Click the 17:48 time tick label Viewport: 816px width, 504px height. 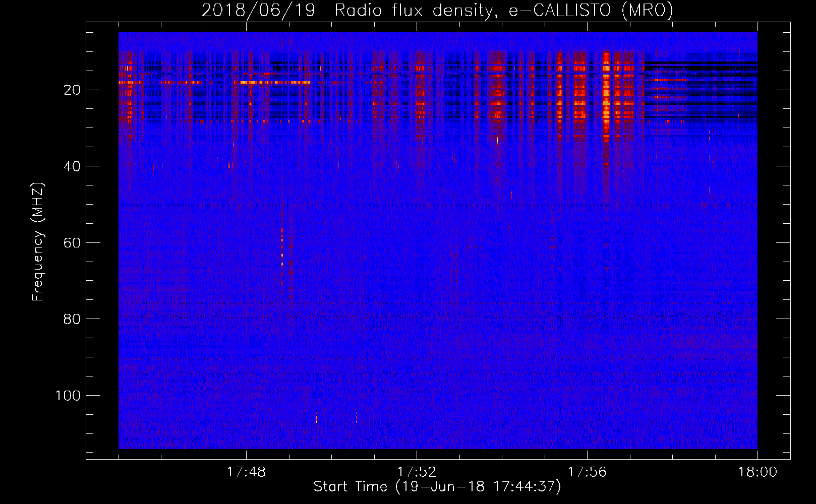[246, 472]
